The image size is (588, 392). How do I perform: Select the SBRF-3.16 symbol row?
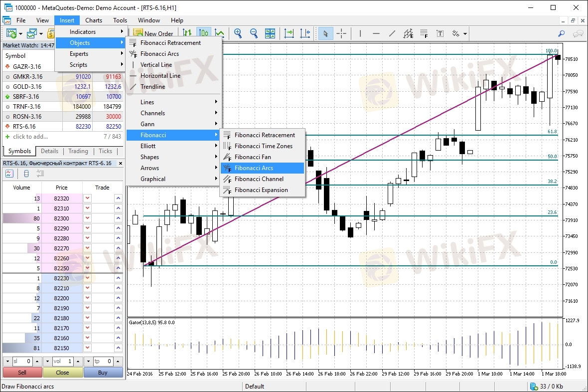63,96
